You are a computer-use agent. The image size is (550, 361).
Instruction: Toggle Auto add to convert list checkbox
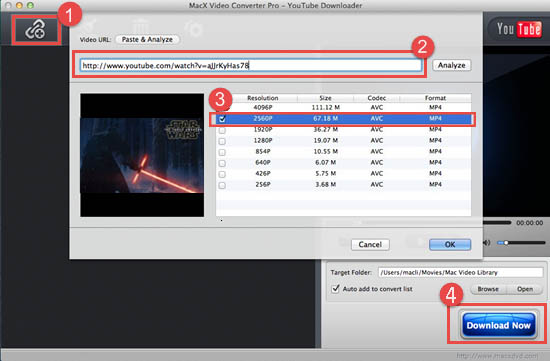(336, 289)
